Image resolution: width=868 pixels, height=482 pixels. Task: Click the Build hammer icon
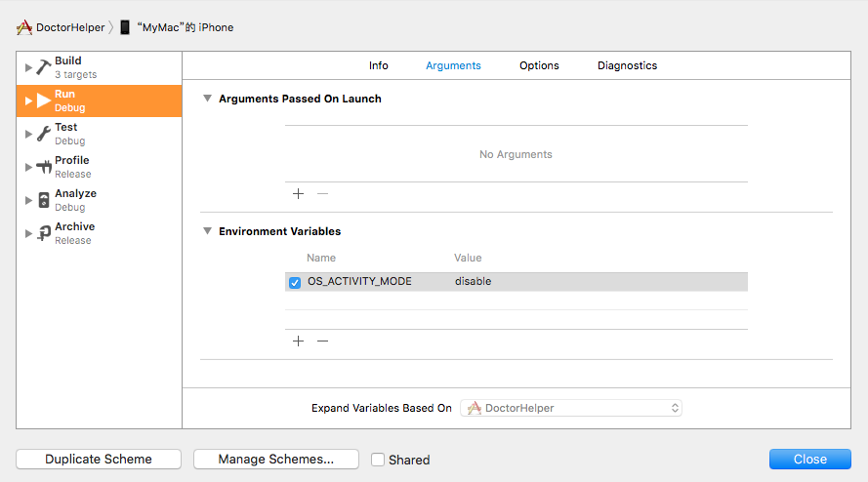43,67
